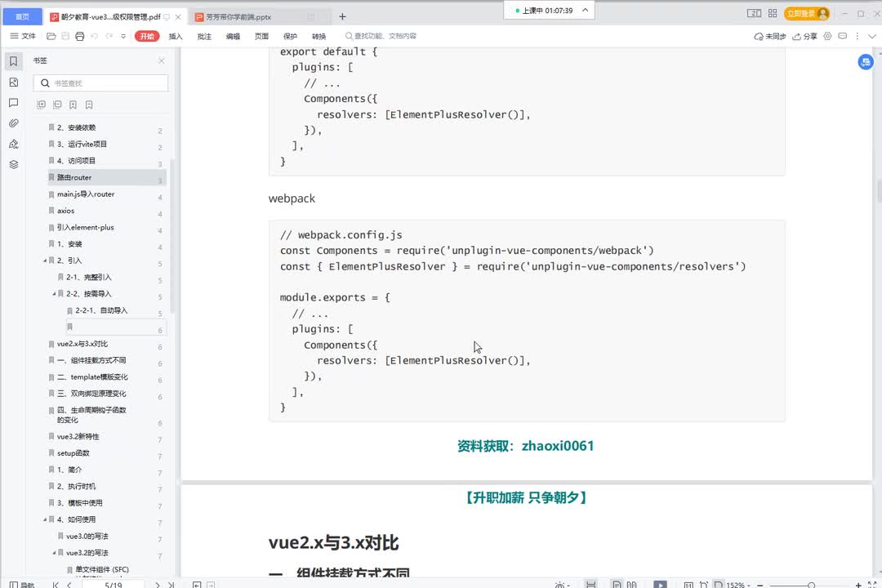Click the save icon in quick toolbar

(65, 36)
